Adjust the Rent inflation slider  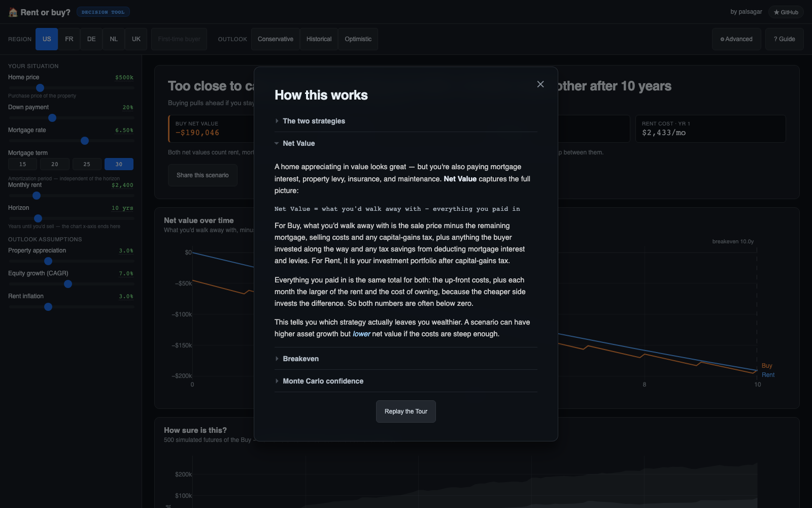[x=71, y=307]
